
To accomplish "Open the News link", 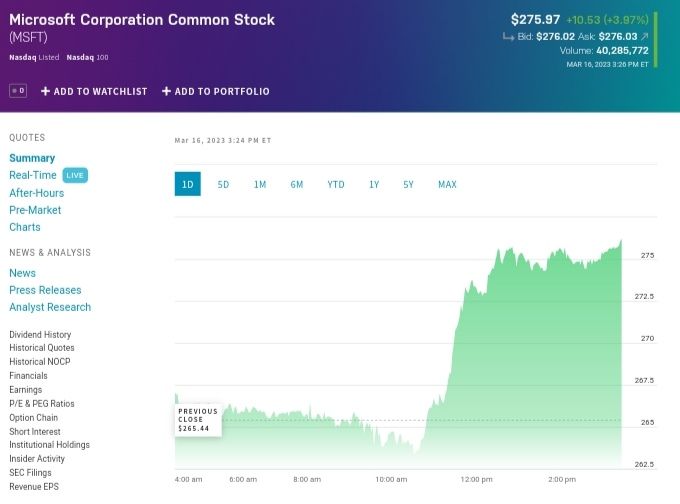I will (x=23, y=273).
